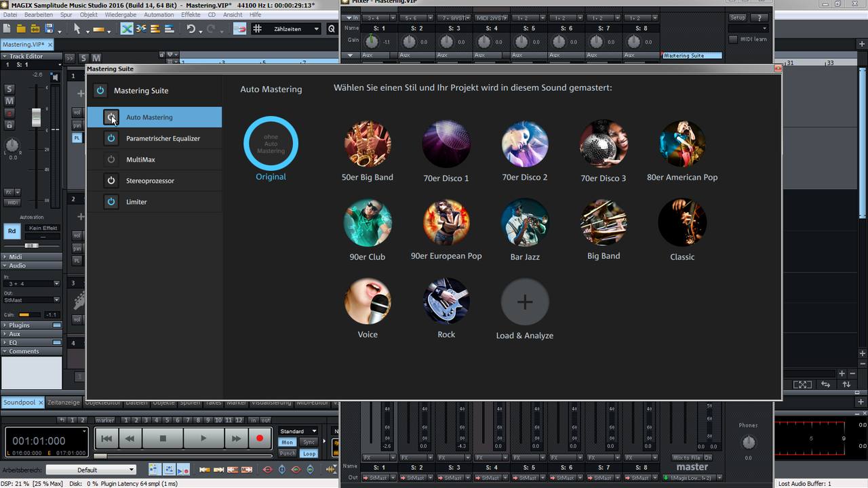Click the Kein Effekt automation field
Viewport: 868px width, 488px height.
pyautogui.click(x=43, y=228)
